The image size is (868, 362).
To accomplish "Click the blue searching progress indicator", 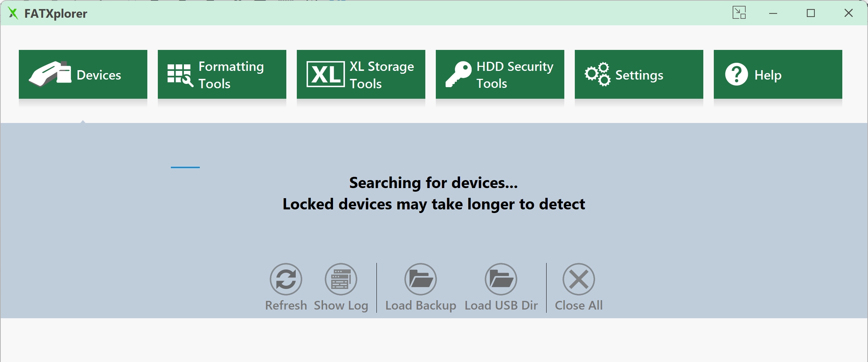I will coord(185,167).
